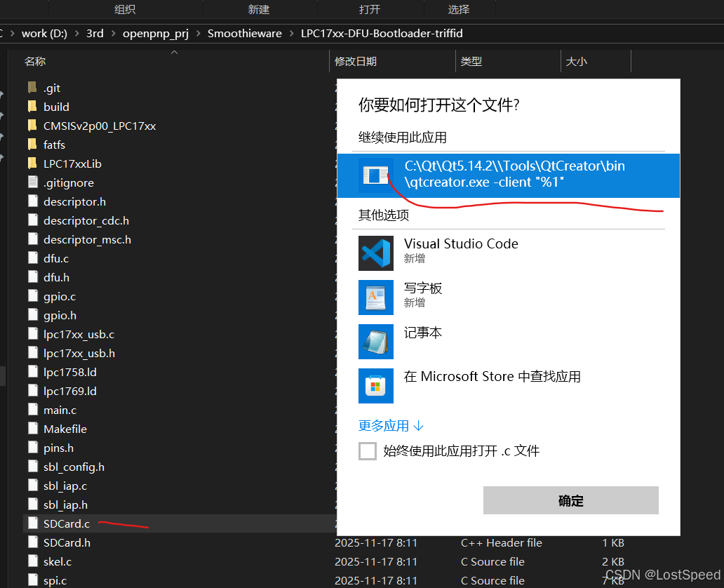Select the Notepad (记事本) icon

tap(376, 342)
